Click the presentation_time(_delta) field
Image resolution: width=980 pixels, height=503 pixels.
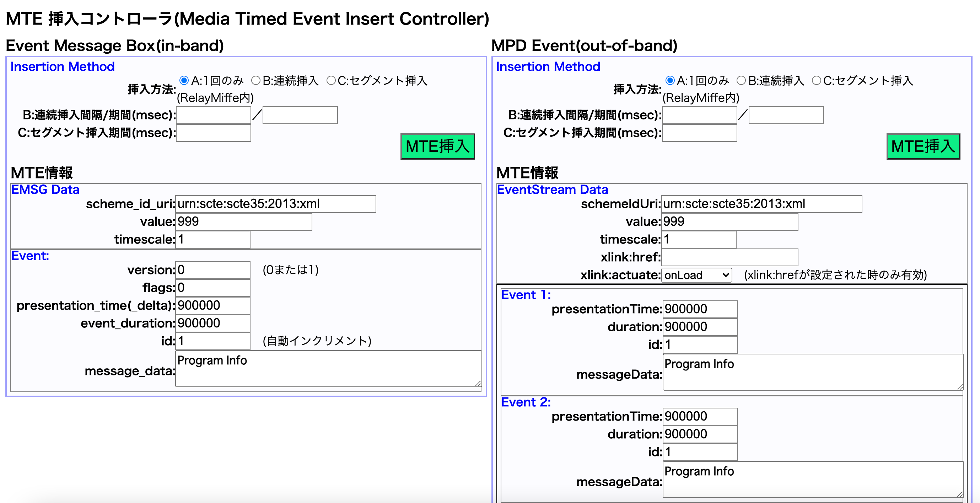point(212,305)
